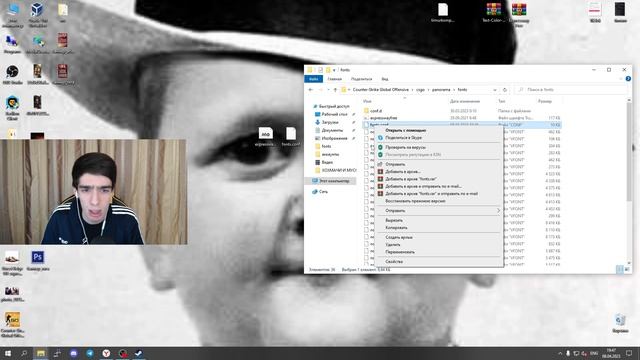Select fonts.conf file on the desktop

291,137
